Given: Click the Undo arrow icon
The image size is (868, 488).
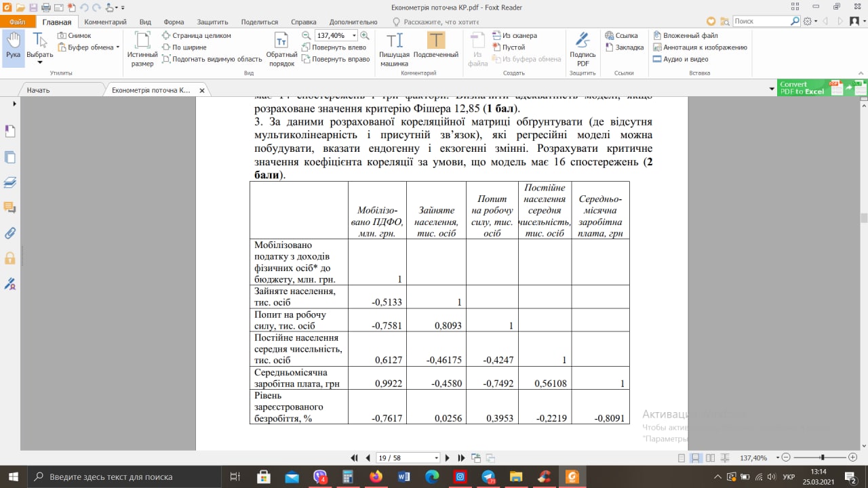Looking at the screenshot, I should tap(85, 7).
